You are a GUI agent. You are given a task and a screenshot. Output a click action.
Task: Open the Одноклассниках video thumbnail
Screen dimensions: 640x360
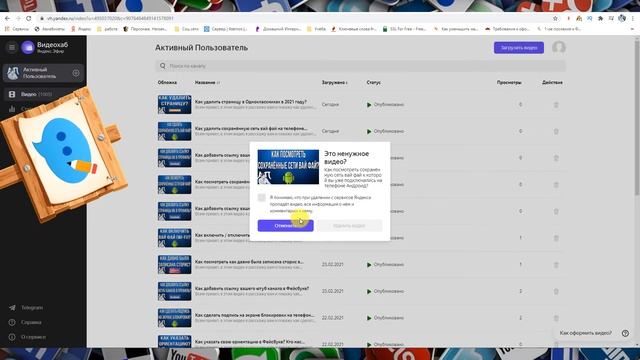174,104
